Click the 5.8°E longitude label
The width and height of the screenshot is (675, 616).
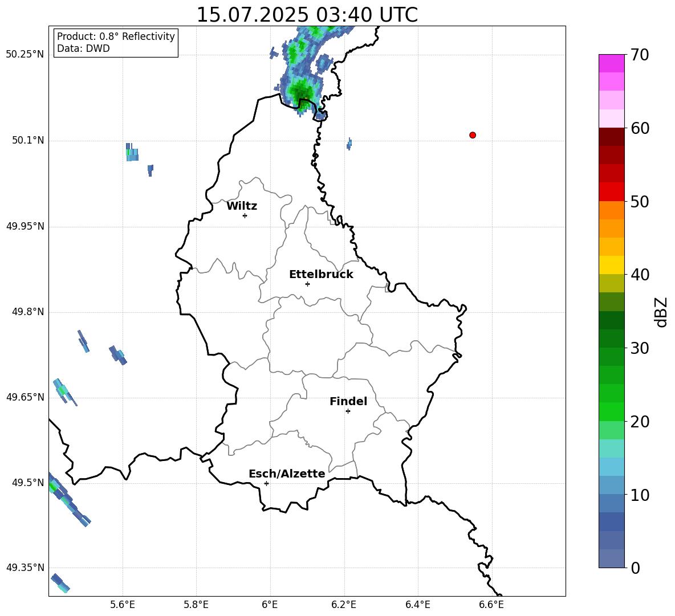(196, 605)
